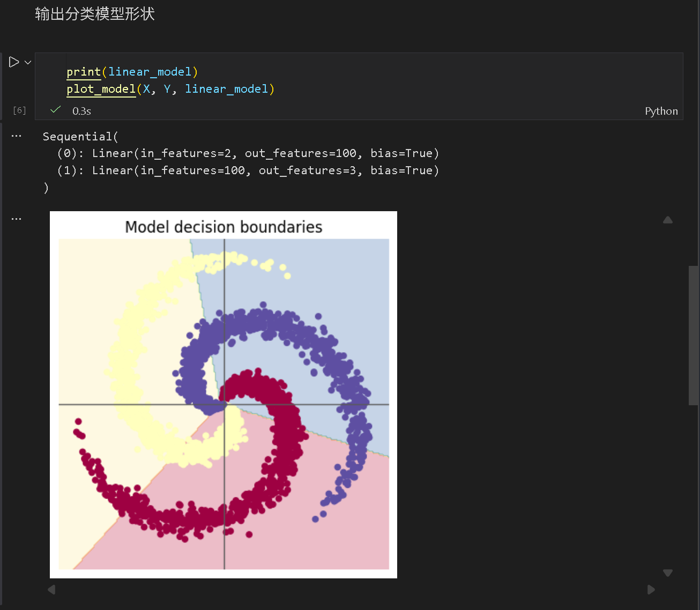The height and width of the screenshot is (610, 700).
Task: Click the (0): Linear in_features=2 output line
Action: (248, 153)
